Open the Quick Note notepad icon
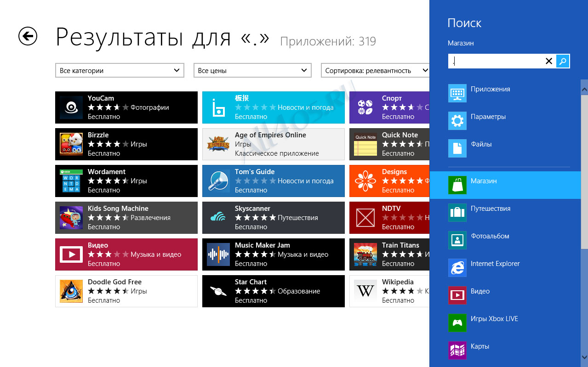This screenshot has height=367, width=588. 365,144
